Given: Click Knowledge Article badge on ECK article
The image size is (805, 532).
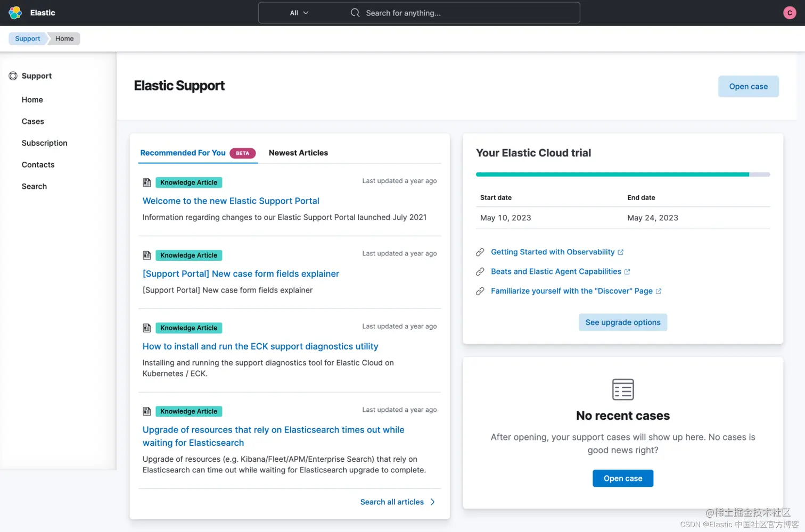Looking at the screenshot, I should pyautogui.click(x=188, y=328).
